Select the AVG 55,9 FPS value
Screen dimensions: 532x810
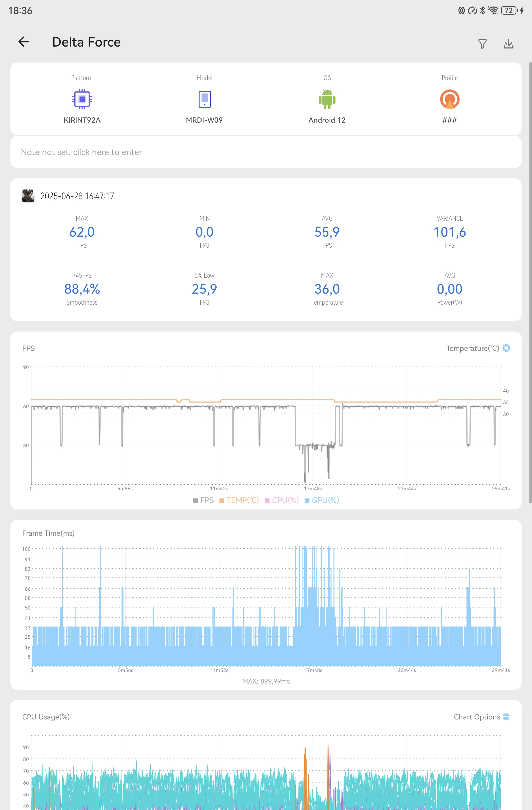pos(327,232)
